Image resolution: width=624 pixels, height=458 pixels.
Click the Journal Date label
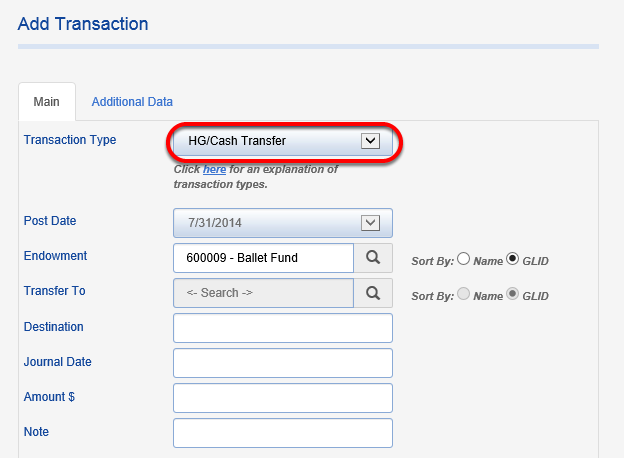click(58, 362)
